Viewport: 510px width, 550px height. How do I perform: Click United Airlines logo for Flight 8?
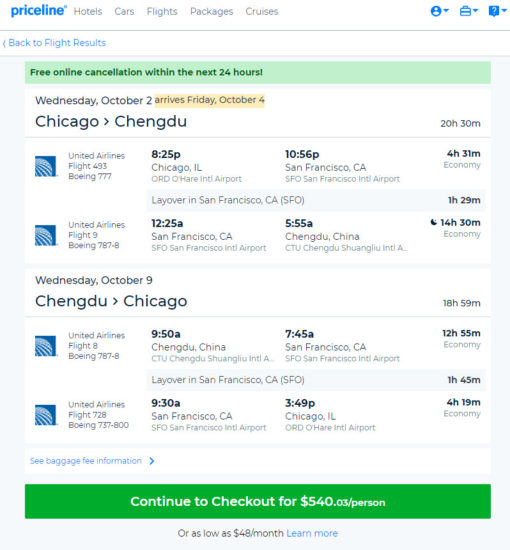coord(46,346)
